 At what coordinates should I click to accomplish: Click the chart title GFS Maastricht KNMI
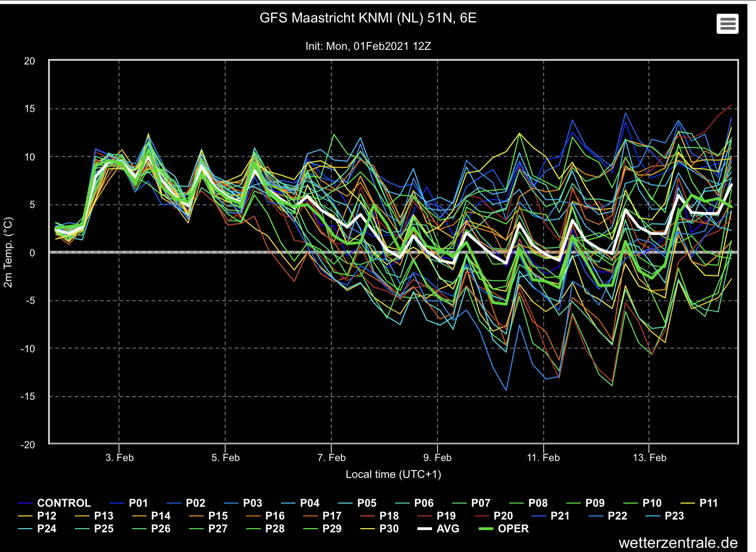(368, 18)
